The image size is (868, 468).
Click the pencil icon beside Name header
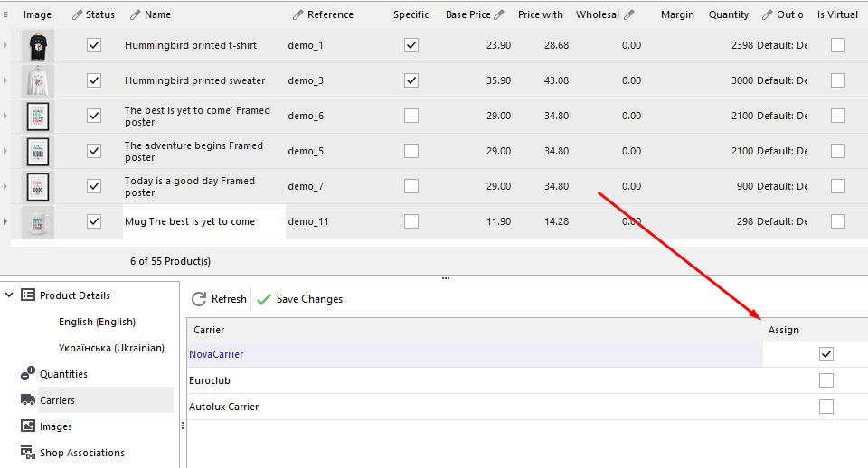point(135,15)
